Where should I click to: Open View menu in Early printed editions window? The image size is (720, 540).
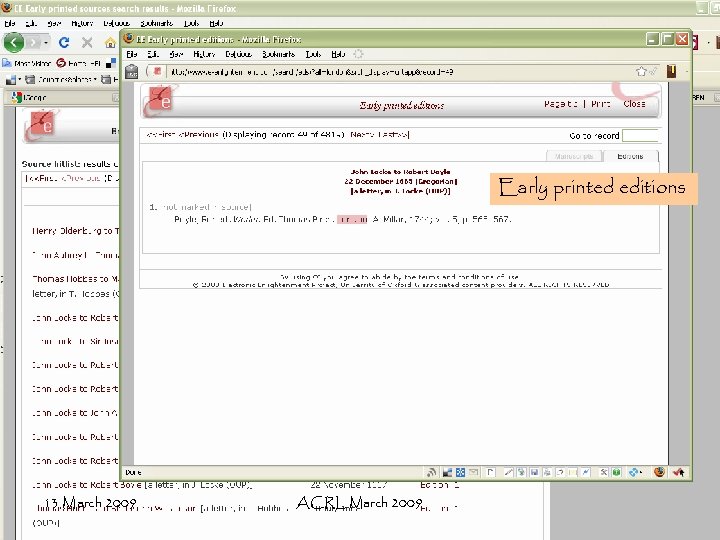176,54
